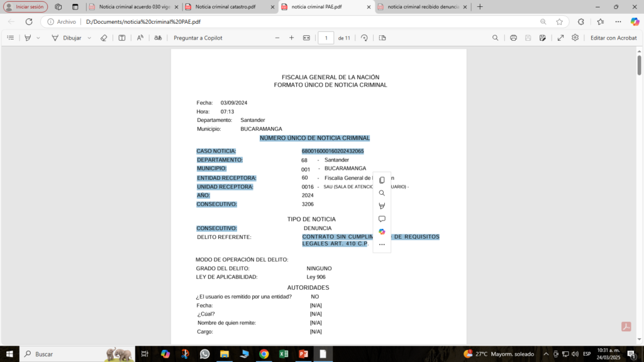Click Iniciar sesión profile button
The height and width of the screenshot is (362, 644).
tap(25, 7)
